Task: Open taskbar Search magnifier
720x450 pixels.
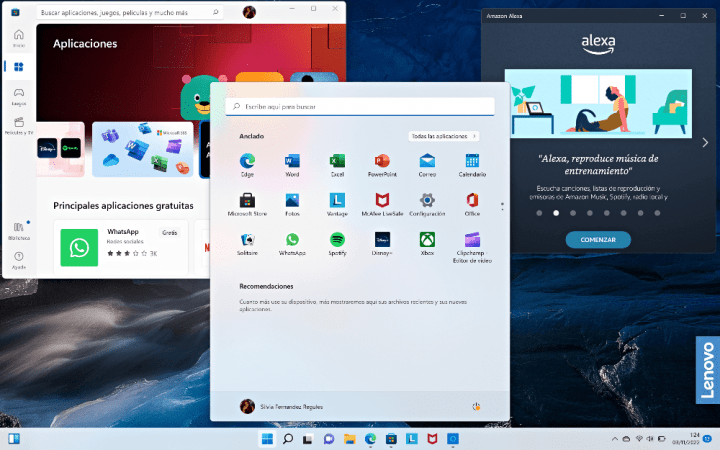Action: pos(288,439)
